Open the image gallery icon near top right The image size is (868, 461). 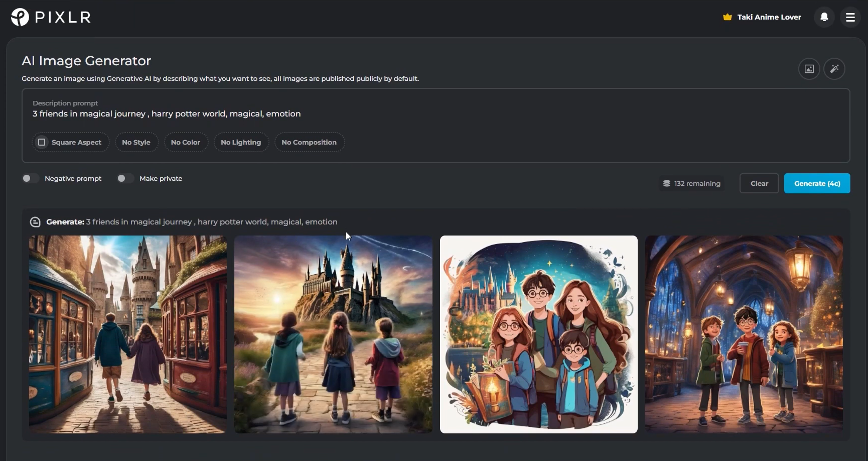(809, 69)
